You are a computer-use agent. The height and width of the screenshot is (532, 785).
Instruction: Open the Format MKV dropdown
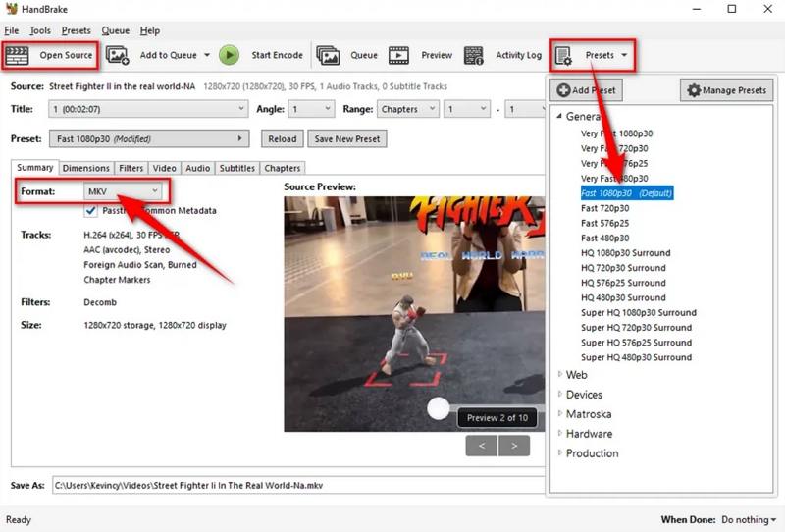point(122,191)
